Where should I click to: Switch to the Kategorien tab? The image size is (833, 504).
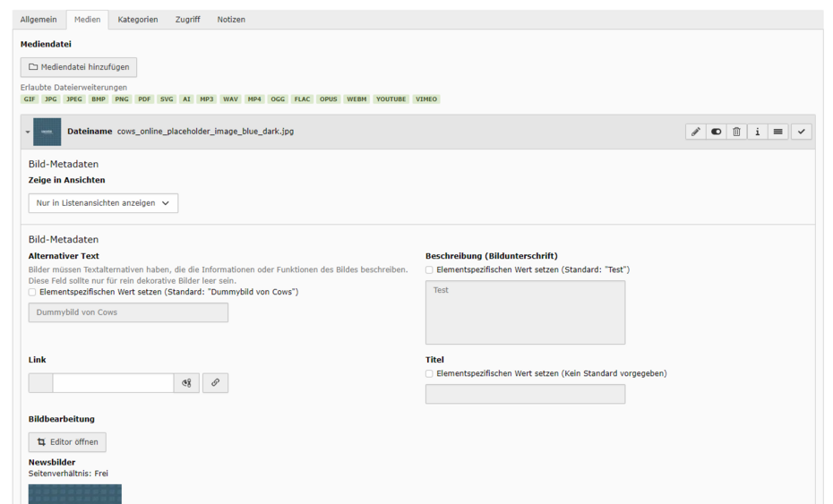138,20
